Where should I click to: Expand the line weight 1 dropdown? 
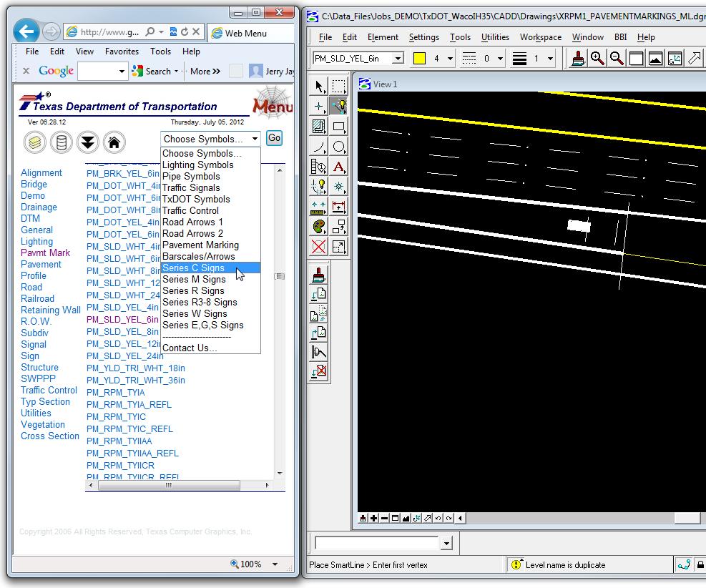click(x=550, y=59)
